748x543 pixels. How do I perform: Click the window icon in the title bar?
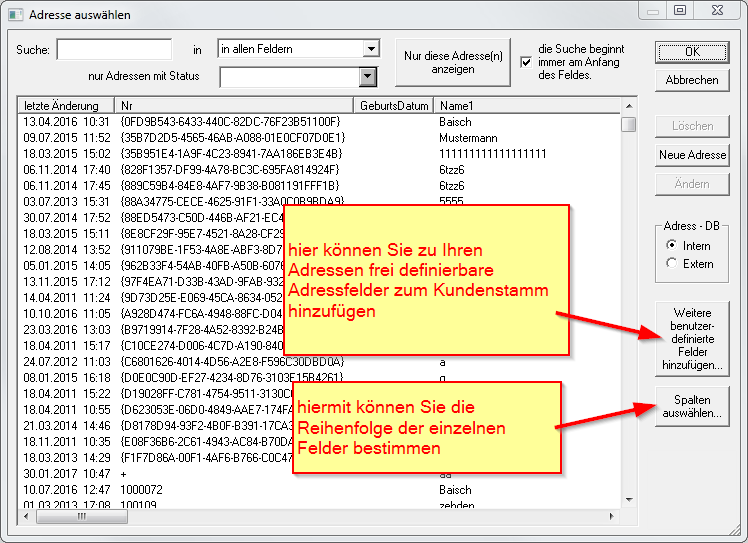click(x=15, y=15)
